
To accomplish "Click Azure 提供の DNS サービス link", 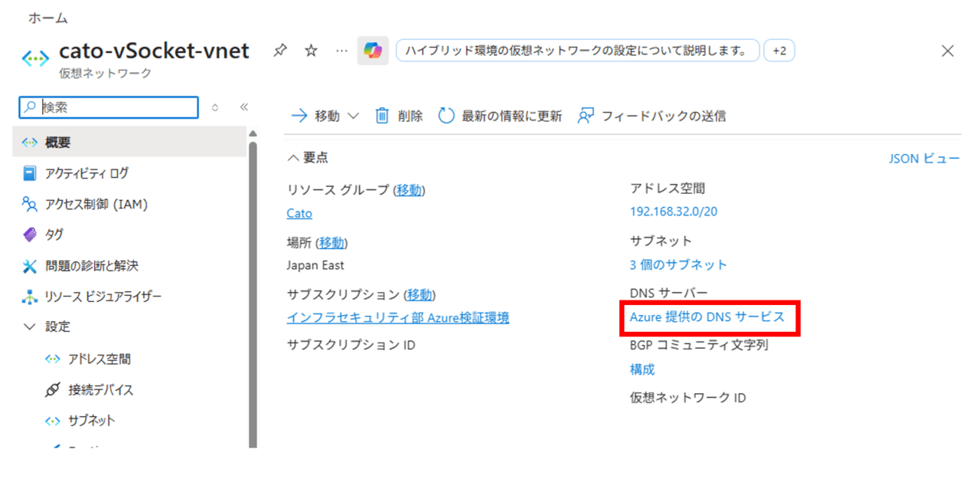I will point(707,317).
